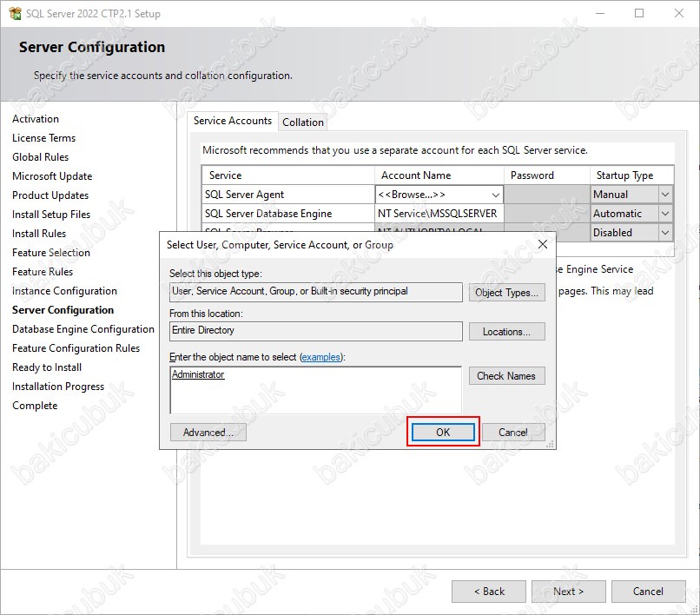Click into the object name text box

(x=315, y=390)
